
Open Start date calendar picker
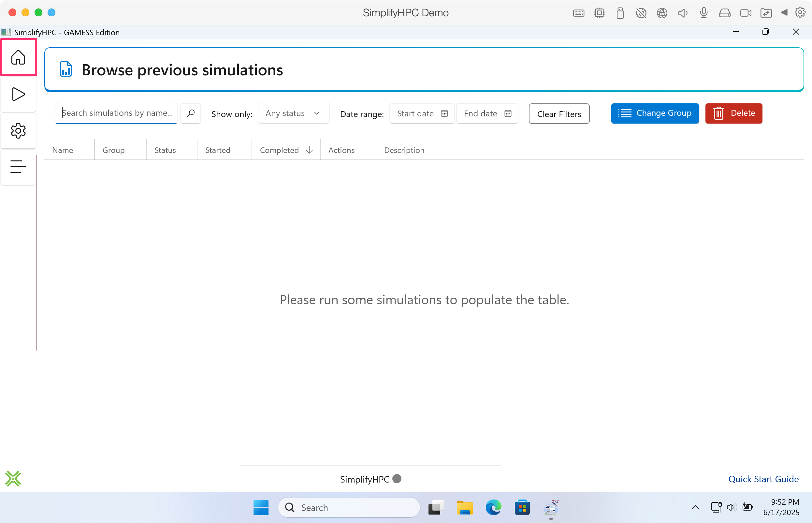tap(444, 113)
